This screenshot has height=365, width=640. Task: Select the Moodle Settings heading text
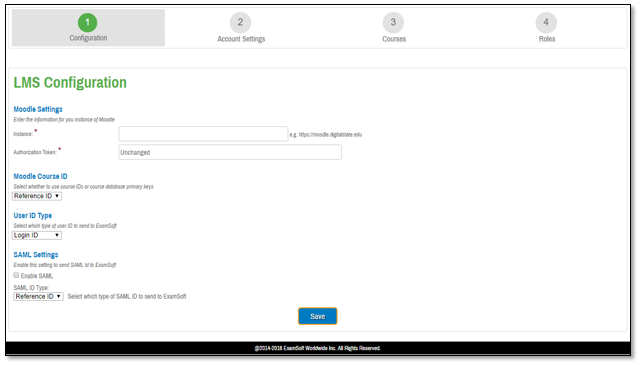tap(38, 109)
